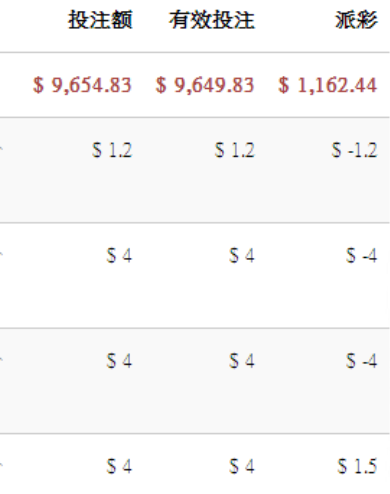Image resolution: width=390 pixels, height=494 pixels.
Task: Click second row $ 4 valid bet
Action: click(x=242, y=256)
